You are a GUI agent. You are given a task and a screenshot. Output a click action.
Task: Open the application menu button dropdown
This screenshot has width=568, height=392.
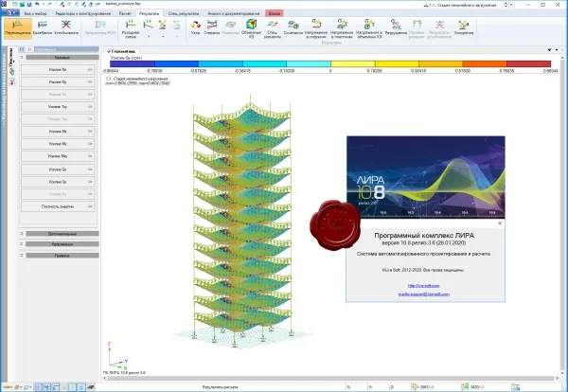[x=10, y=12]
